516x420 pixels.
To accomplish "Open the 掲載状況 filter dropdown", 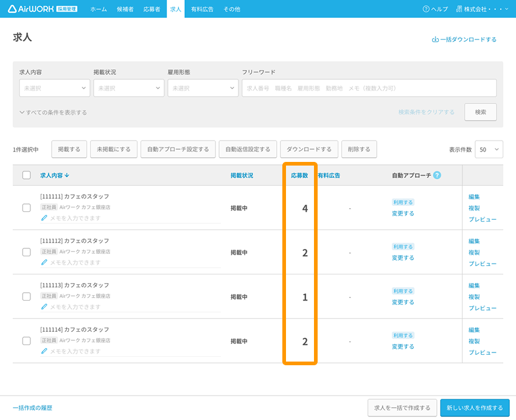I will pos(128,88).
